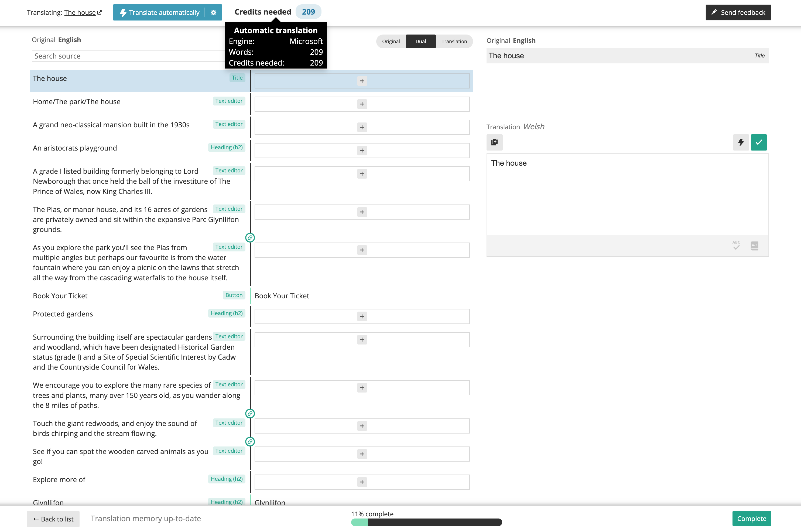Viewport: 801px width, 532px height.
Task: Add translation for The Plas manor house row
Action: pos(362,212)
